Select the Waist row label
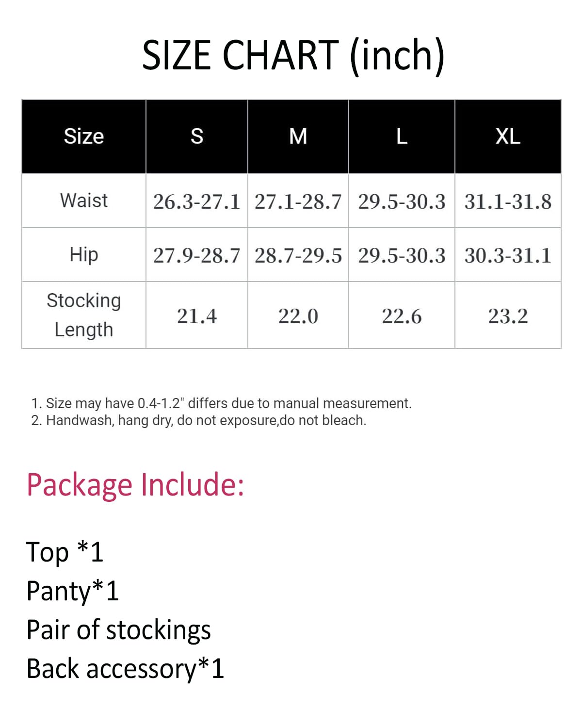This screenshot has height=728, width=582. coord(84,200)
